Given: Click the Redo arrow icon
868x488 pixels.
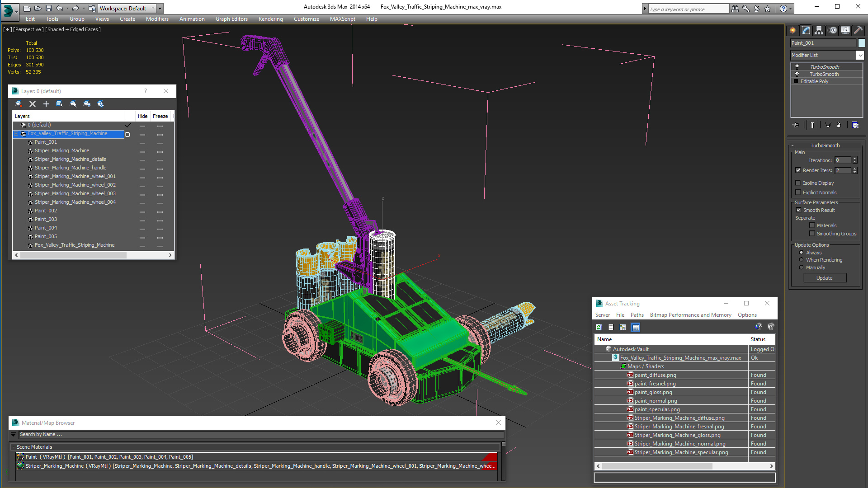Looking at the screenshot, I should (75, 8).
